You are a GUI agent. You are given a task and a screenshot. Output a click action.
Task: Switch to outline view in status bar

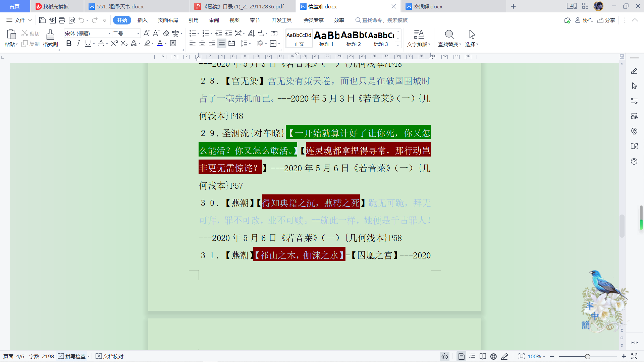click(472, 357)
